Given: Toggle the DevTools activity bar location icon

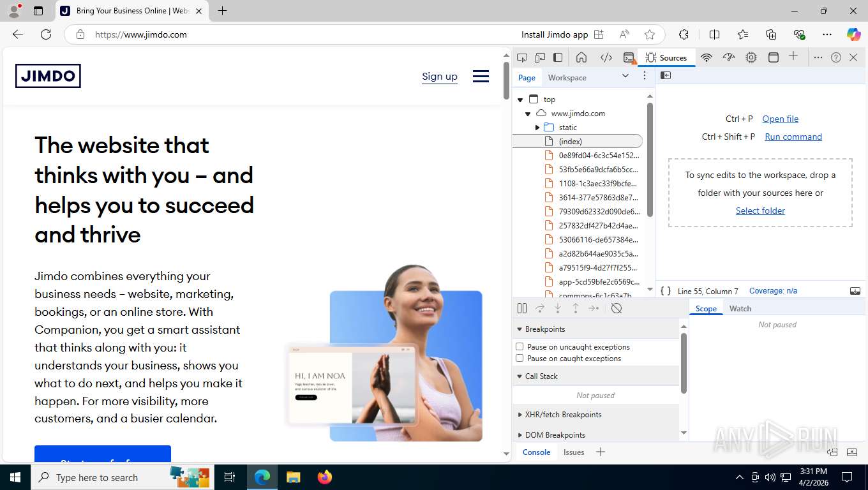Looking at the screenshot, I should pyautogui.click(x=558, y=57).
